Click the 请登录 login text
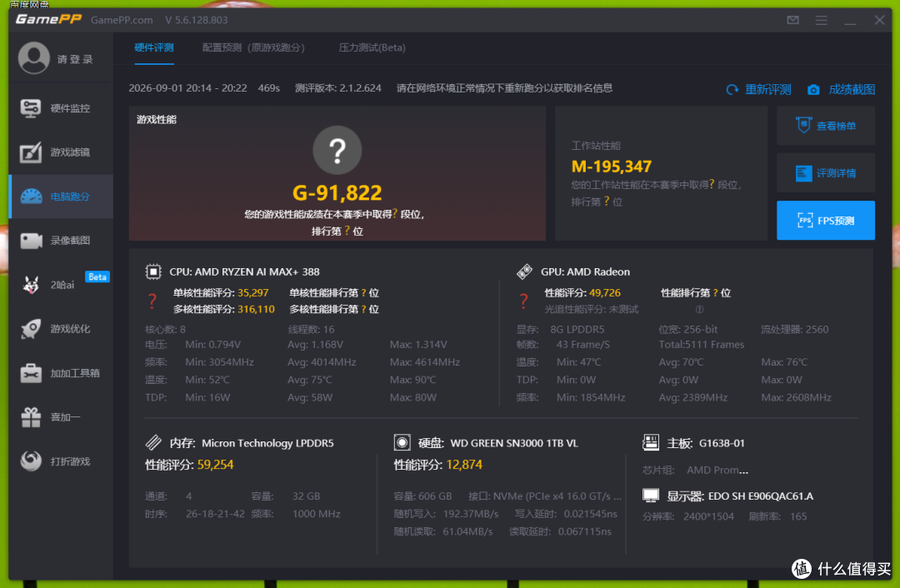Viewport: 900px width, 588px height. tap(75, 59)
